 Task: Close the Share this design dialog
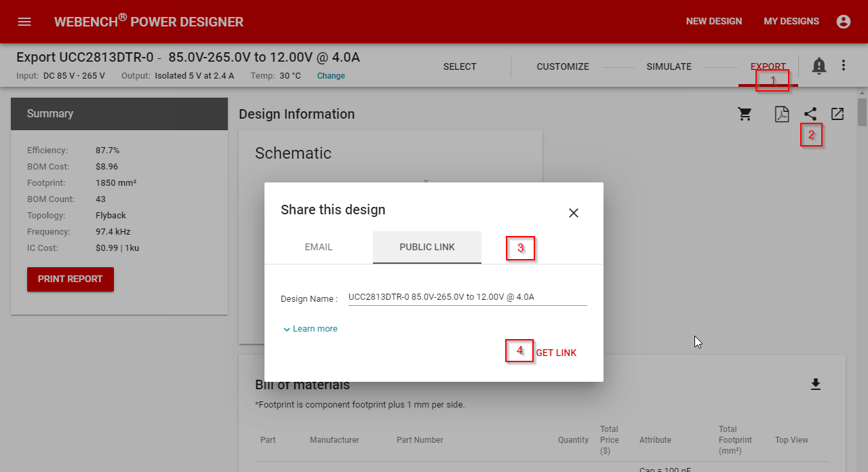click(574, 213)
